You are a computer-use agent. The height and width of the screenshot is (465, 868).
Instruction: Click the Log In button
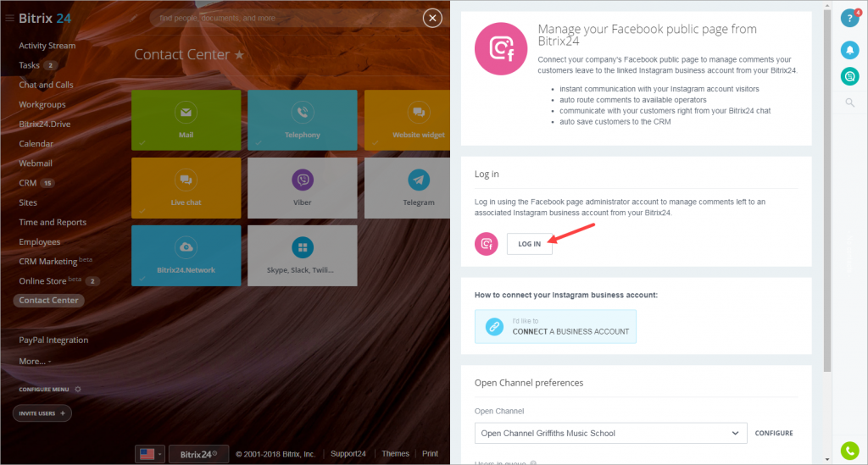click(529, 244)
